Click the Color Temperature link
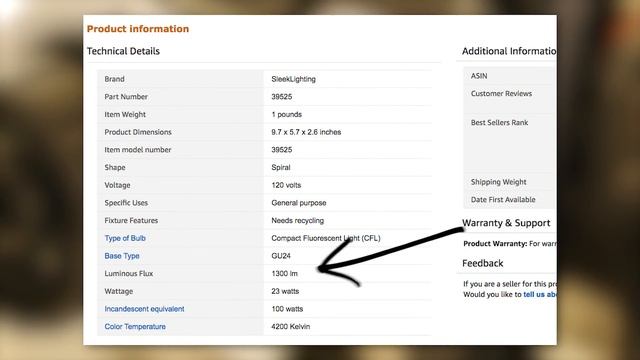640x360 pixels. (135, 327)
